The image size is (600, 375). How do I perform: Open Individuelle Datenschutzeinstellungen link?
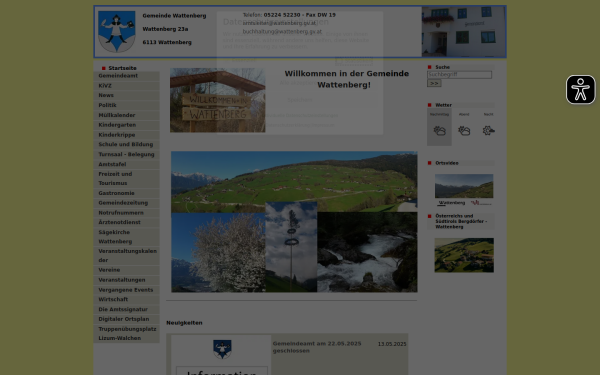point(301,116)
